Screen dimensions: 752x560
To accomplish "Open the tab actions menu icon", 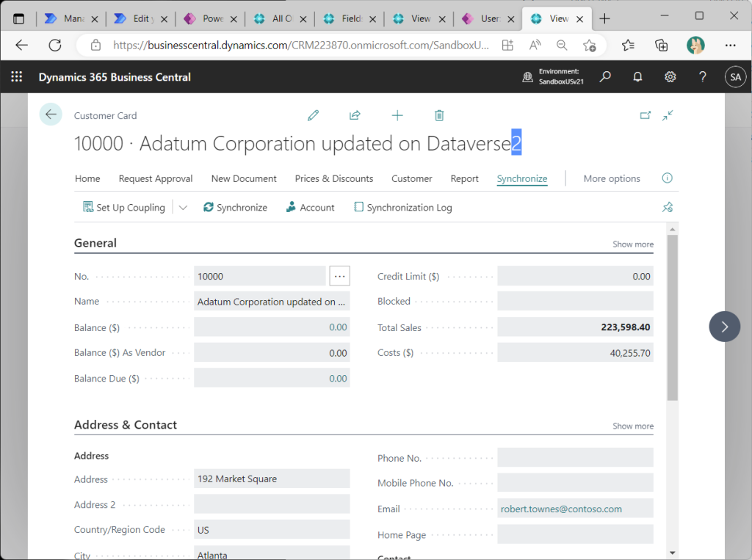I will click(x=18, y=18).
